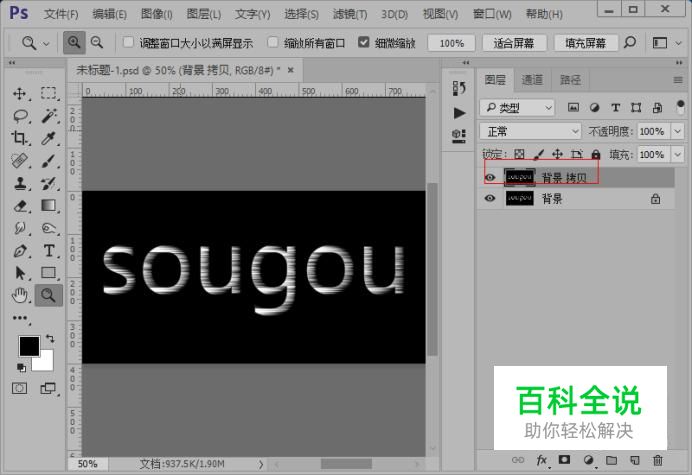Select the Pen tool
The image size is (692, 475).
19,251
